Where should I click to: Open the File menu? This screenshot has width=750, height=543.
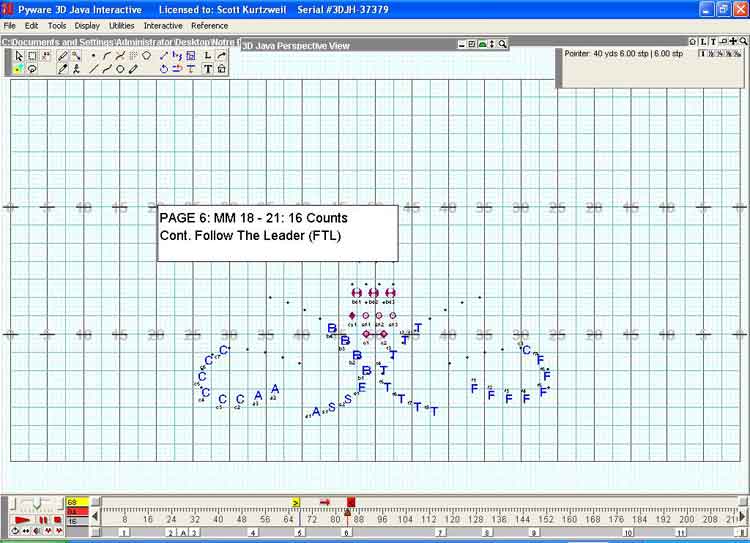[10, 25]
